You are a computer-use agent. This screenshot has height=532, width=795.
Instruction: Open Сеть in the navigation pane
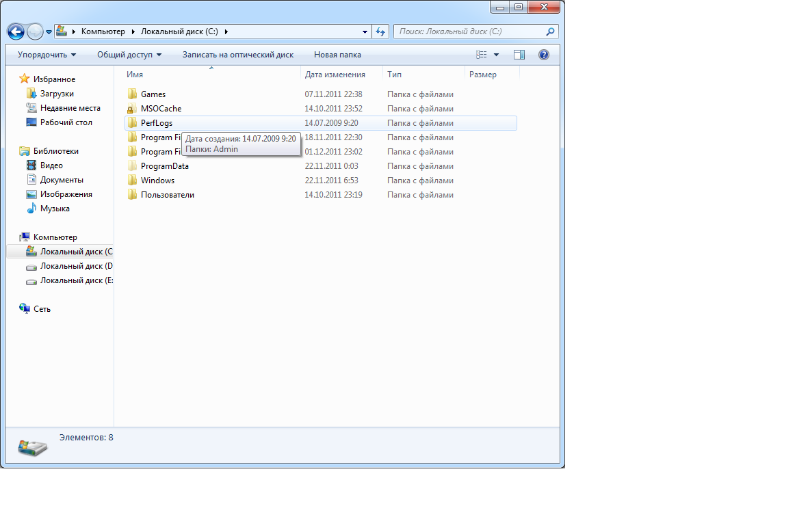click(42, 309)
